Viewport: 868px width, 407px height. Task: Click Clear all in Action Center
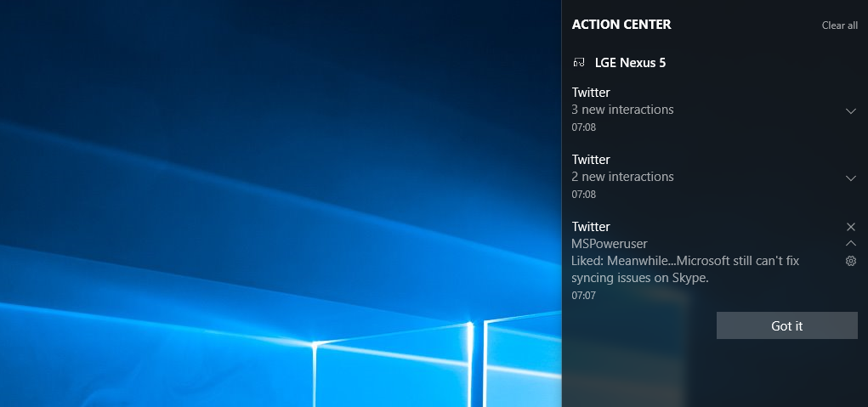point(839,25)
